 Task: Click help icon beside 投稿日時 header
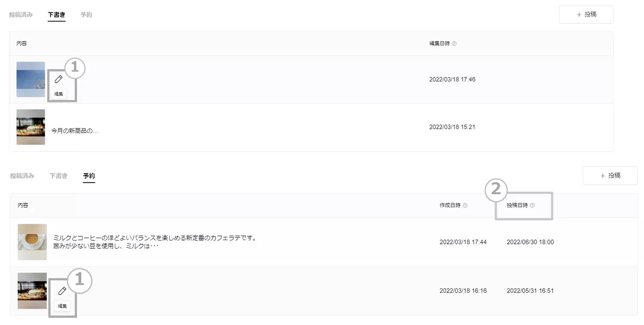coord(532,205)
